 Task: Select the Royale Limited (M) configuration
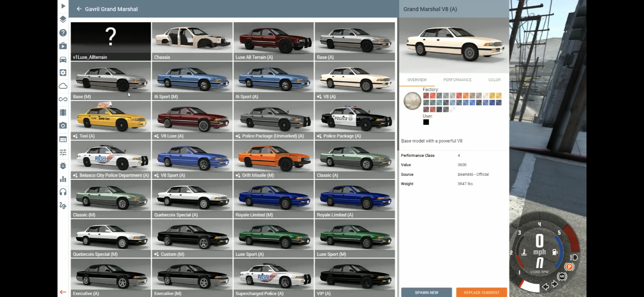[274, 199]
